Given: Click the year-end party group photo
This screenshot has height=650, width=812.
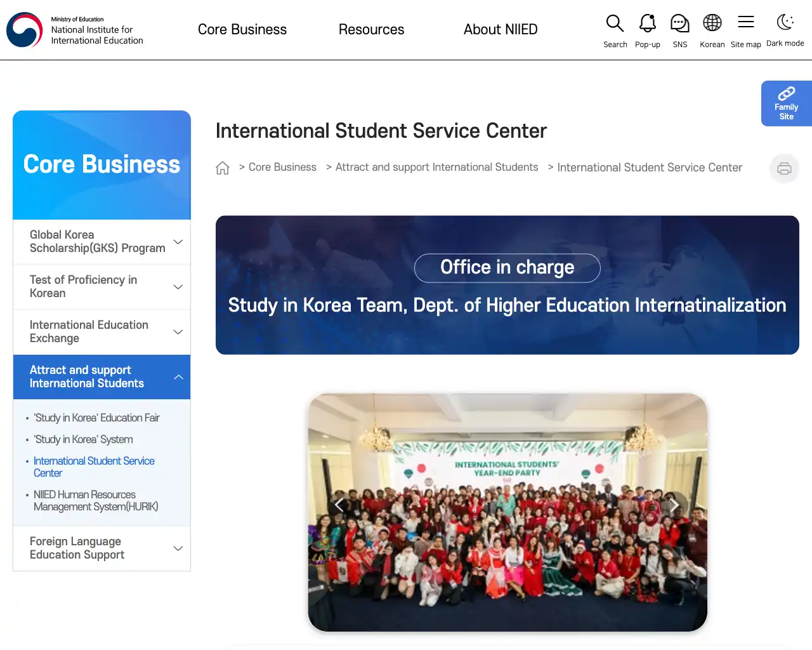Looking at the screenshot, I should pos(507,512).
